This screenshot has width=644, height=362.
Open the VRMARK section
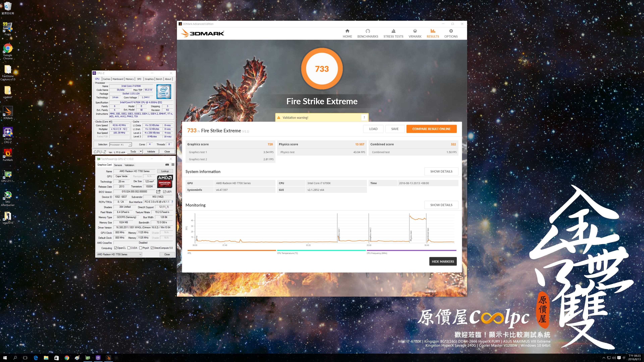point(415,34)
